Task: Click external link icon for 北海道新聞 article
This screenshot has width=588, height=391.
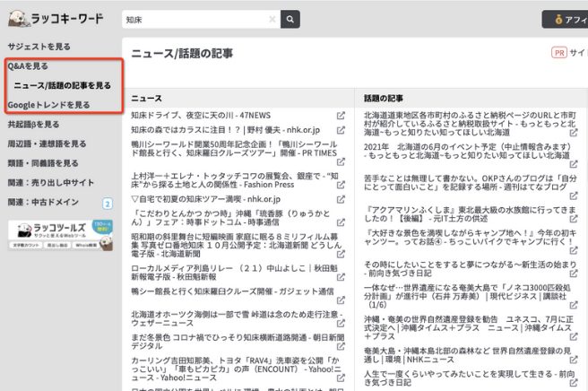Action: coord(341,255)
